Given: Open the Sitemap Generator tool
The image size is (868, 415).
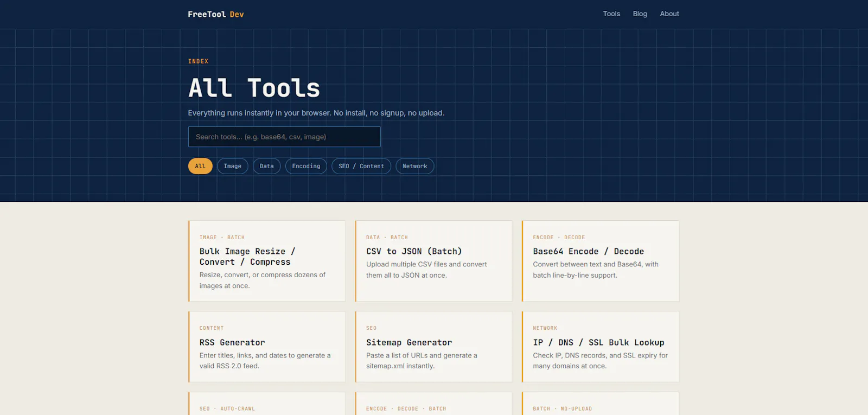Looking at the screenshot, I should point(433,347).
